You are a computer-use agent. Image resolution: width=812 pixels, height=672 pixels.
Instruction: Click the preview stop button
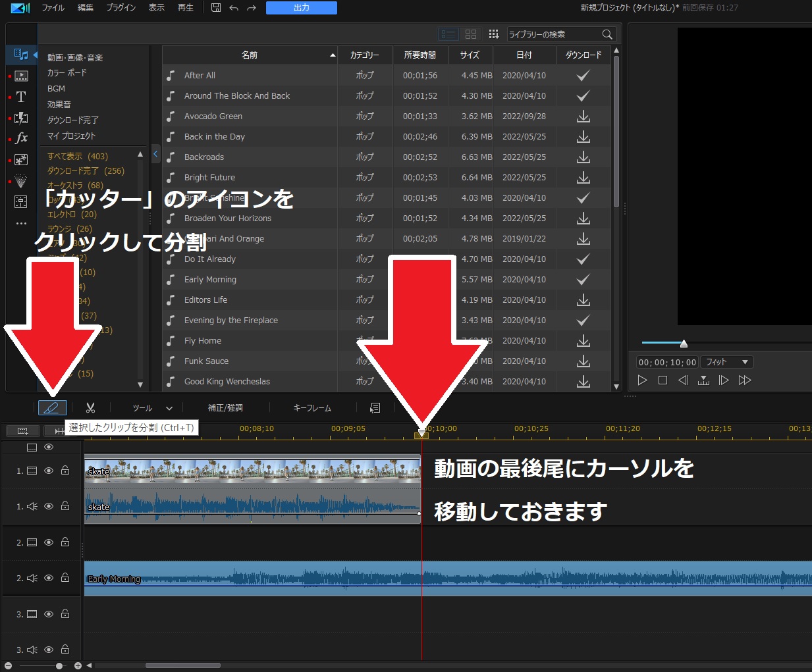click(x=663, y=380)
